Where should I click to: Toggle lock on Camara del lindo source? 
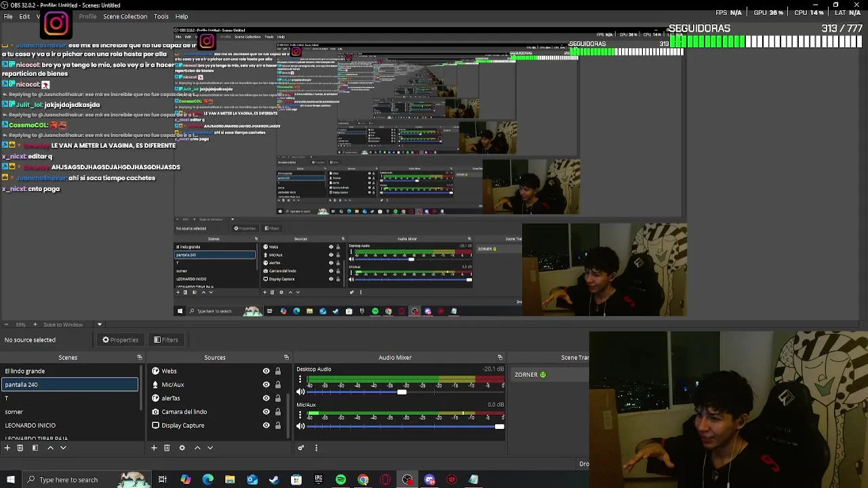pyautogui.click(x=277, y=412)
